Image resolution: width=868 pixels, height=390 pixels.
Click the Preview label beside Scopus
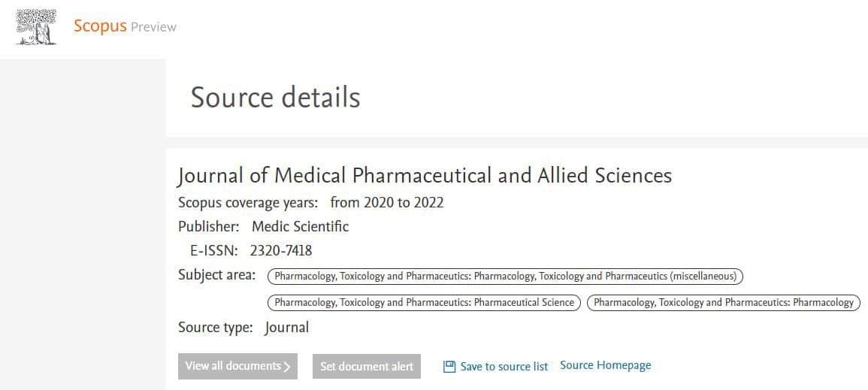[153, 27]
